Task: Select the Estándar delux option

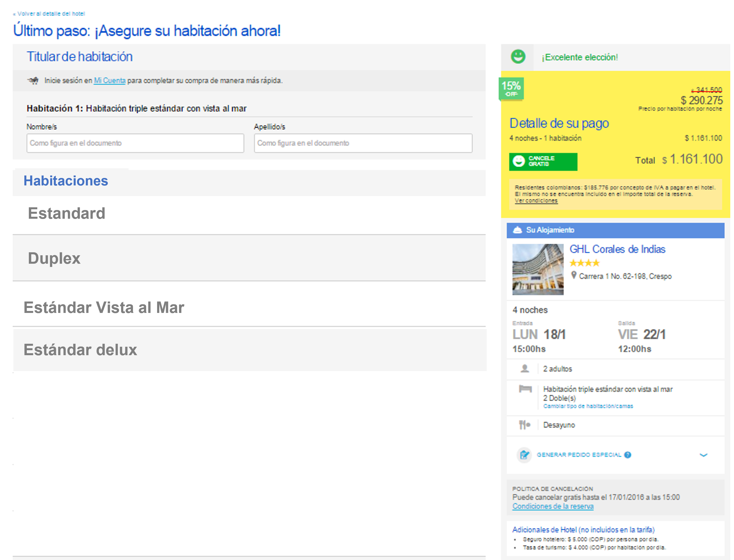Action: [80, 350]
